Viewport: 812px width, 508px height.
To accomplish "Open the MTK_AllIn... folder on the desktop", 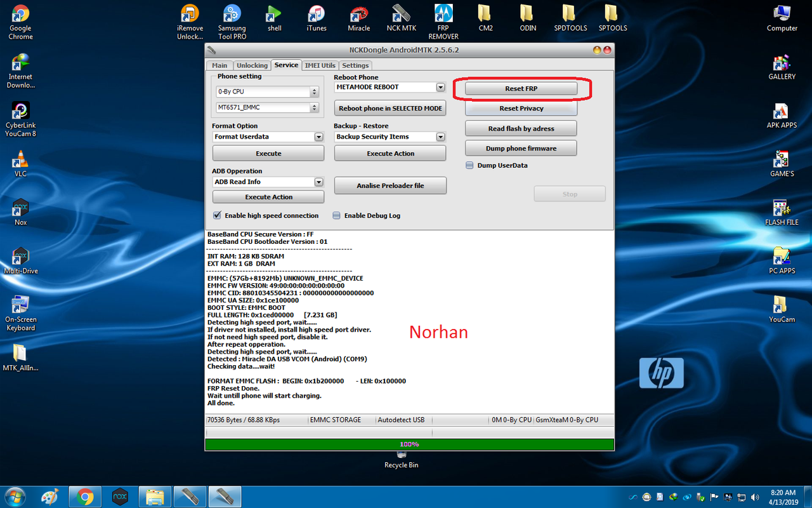I will pyautogui.click(x=20, y=358).
